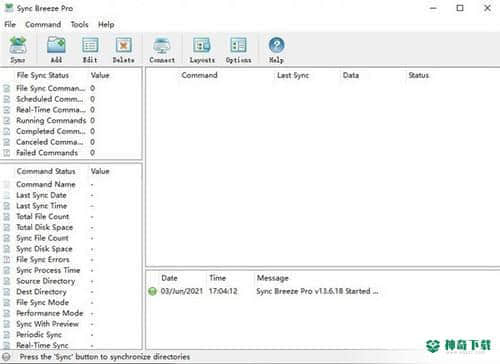Select the Sync With Preview row

click(47, 324)
